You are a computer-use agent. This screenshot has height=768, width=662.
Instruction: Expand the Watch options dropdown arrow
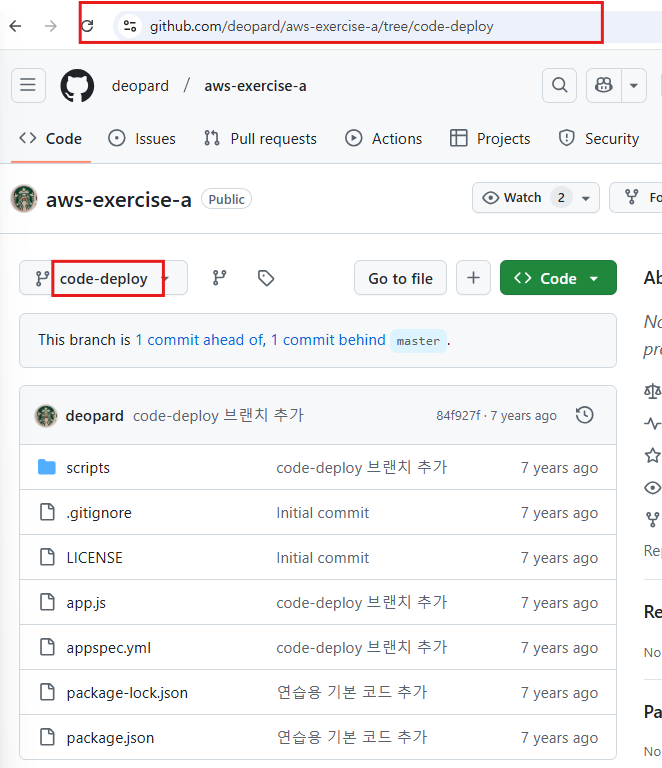coord(586,198)
